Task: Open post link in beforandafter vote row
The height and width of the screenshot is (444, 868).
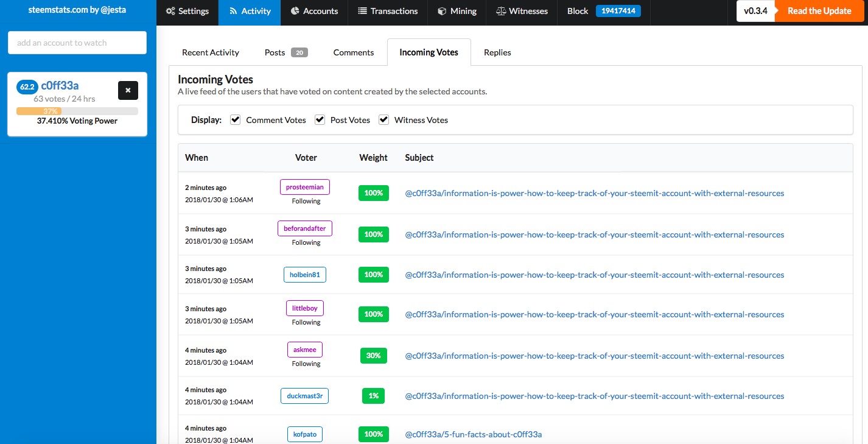Action: 595,234
